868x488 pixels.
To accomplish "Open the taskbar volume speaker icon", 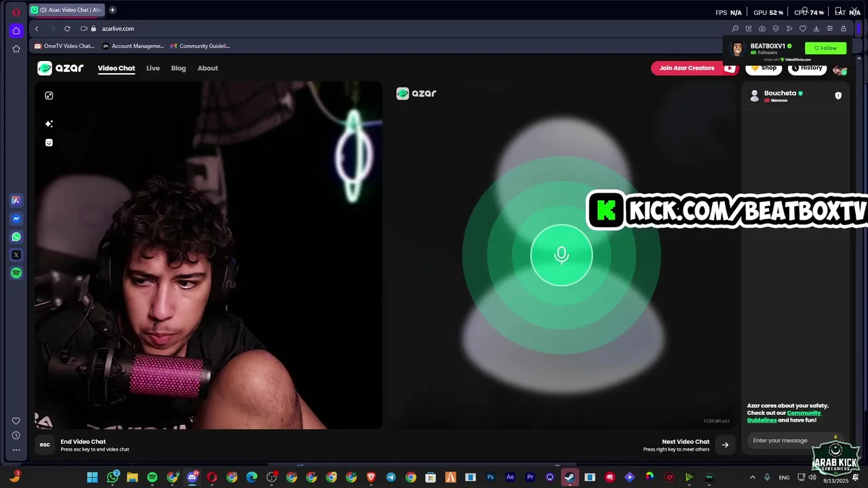I will click(x=812, y=477).
